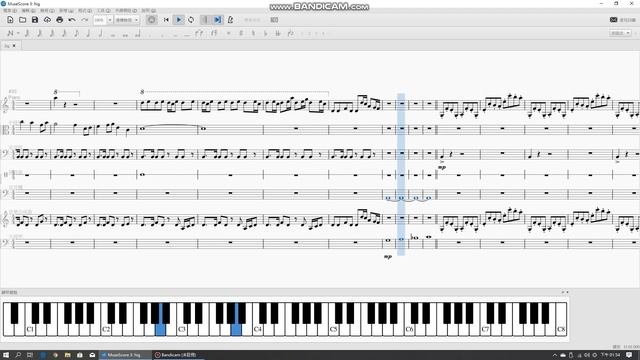Apply the sharp accidental
The image size is (640, 360).
pyautogui.click(x=241, y=33)
